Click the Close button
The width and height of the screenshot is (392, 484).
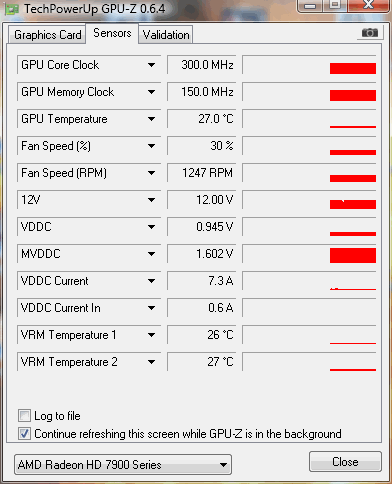[x=345, y=462]
